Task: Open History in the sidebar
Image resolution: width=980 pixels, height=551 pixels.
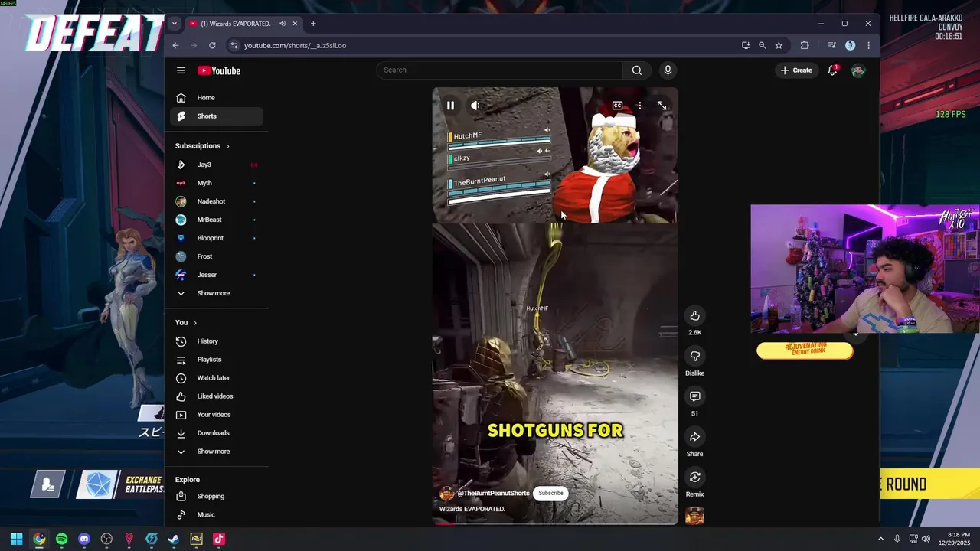Action: click(217, 341)
